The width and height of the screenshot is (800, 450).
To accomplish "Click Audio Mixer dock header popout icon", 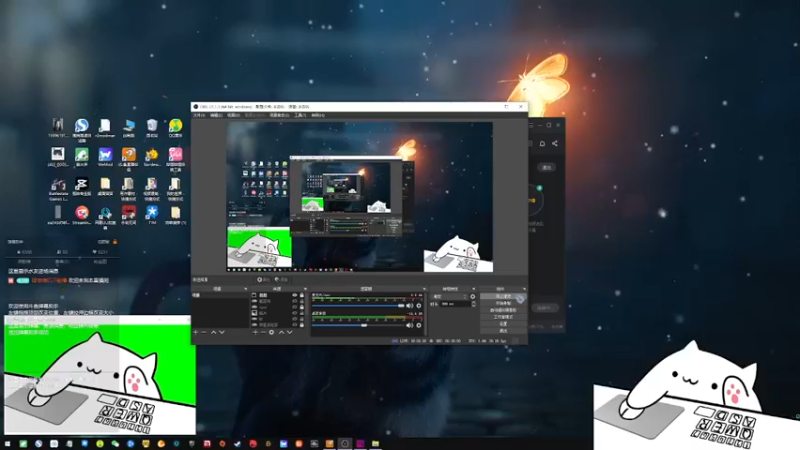I will [424, 289].
